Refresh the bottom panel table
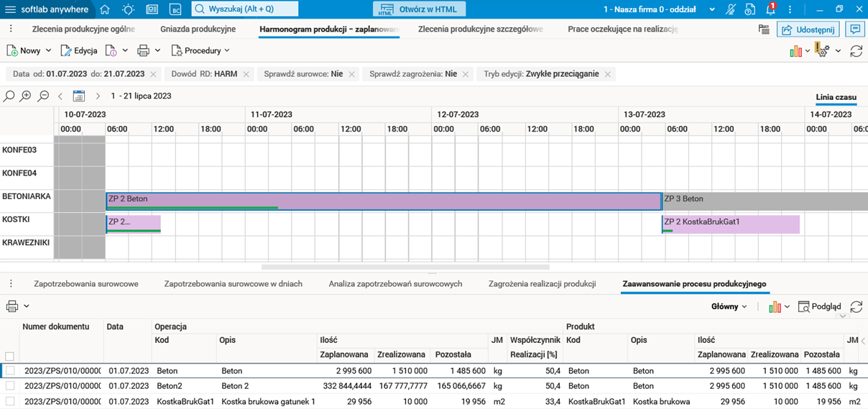868x417 pixels. pyautogui.click(x=856, y=306)
